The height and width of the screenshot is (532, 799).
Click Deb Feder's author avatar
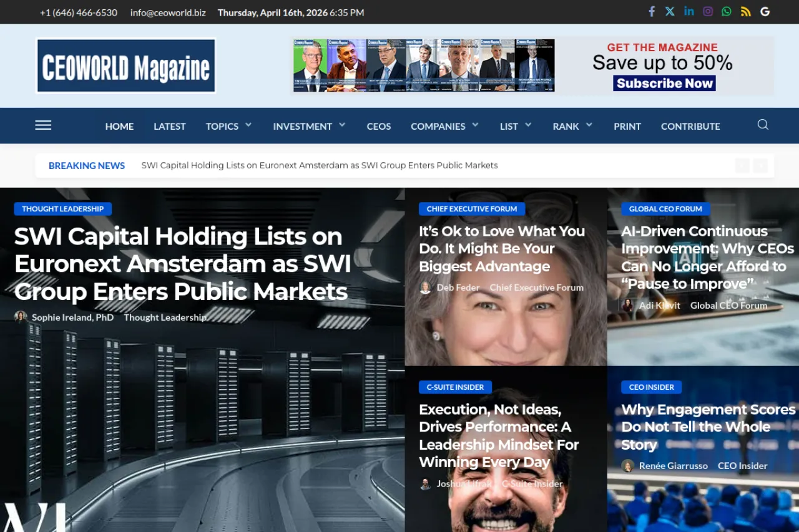[425, 288]
